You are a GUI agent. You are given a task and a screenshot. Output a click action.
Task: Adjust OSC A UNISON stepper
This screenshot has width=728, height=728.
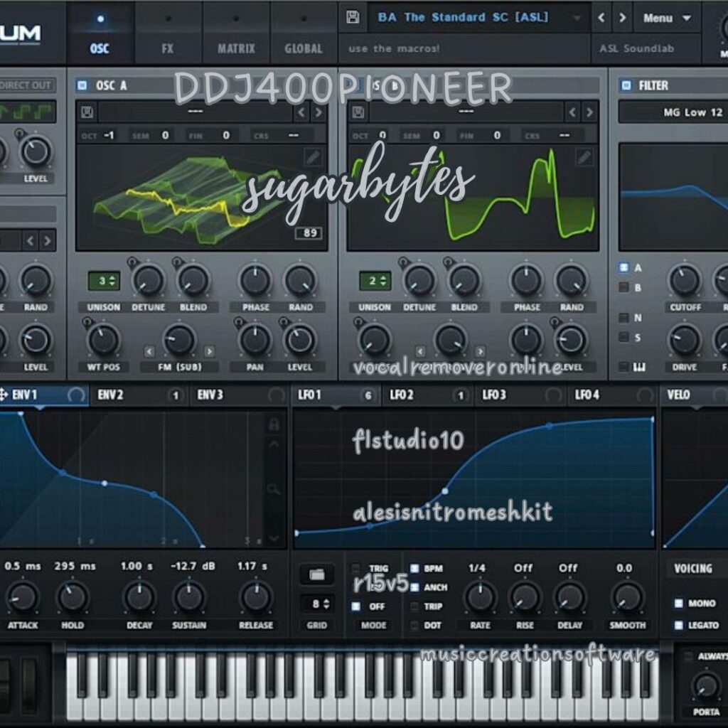pyautogui.click(x=104, y=280)
